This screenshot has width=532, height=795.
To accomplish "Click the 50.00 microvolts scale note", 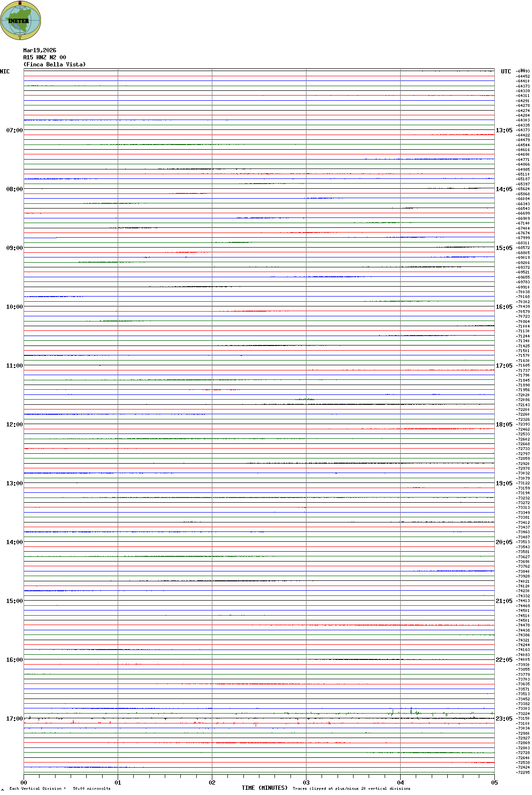I will click(x=91, y=788).
